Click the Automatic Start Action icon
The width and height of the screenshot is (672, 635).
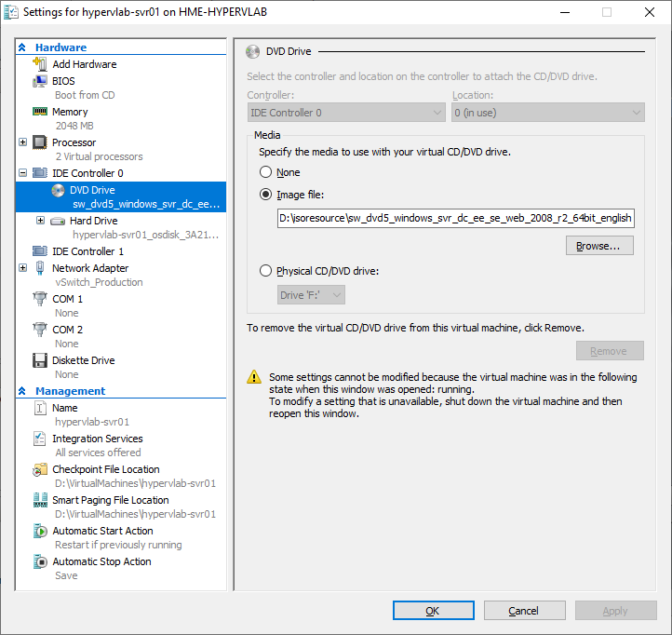[40, 531]
